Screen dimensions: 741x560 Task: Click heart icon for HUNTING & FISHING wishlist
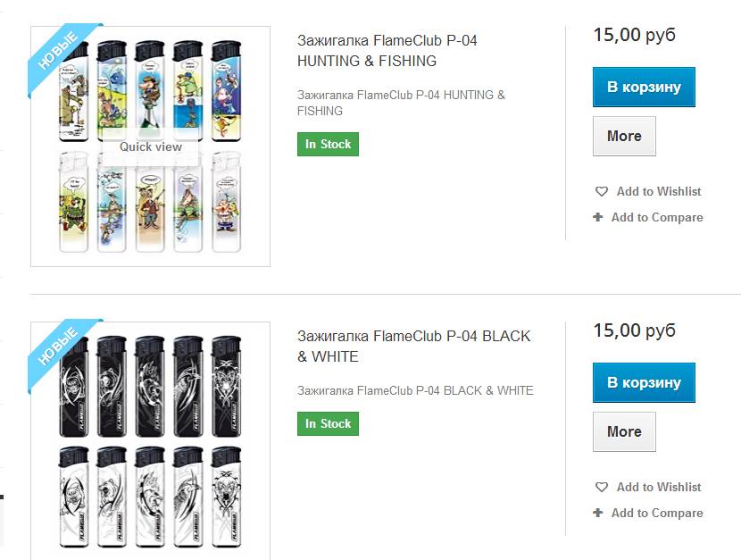tap(602, 191)
